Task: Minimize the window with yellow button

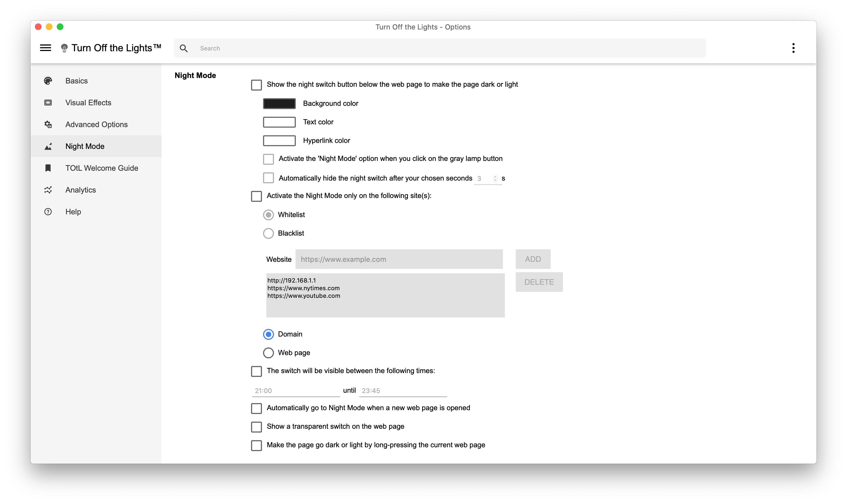Action: [x=49, y=27]
